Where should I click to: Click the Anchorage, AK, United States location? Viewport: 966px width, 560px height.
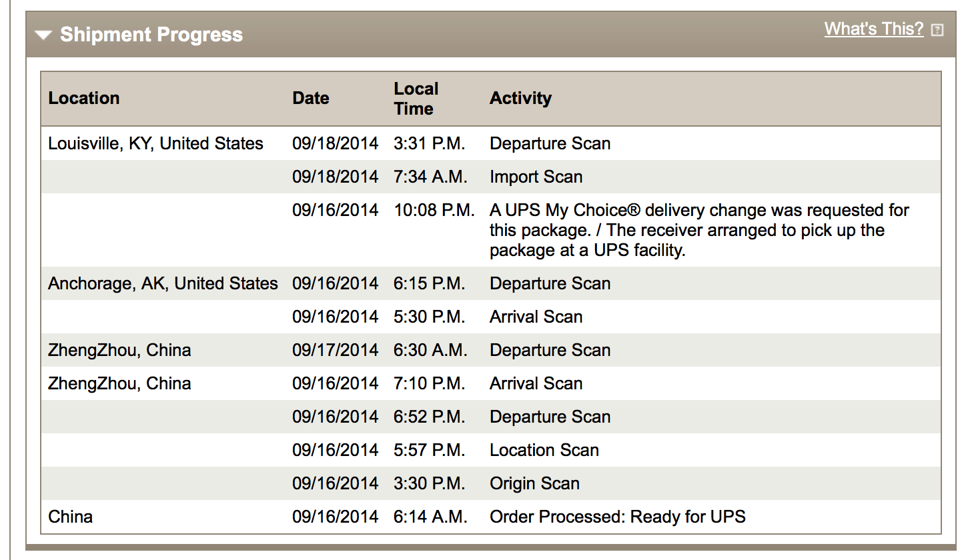coord(163,283)
